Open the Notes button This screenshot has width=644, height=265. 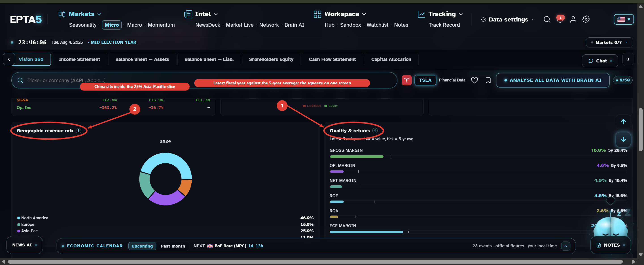pos(610,245)
